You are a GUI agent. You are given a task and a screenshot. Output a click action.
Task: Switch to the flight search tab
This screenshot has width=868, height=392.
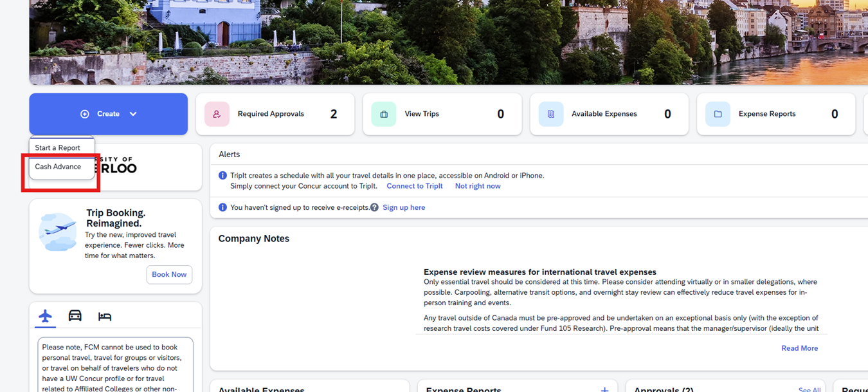[x=45, y=316]
